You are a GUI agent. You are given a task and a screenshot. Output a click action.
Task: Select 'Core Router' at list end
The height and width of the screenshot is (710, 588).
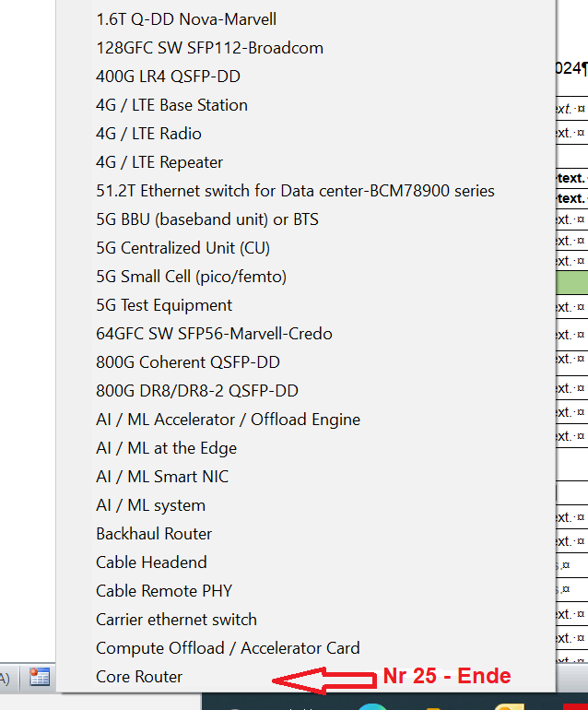[x=139, y=676]
